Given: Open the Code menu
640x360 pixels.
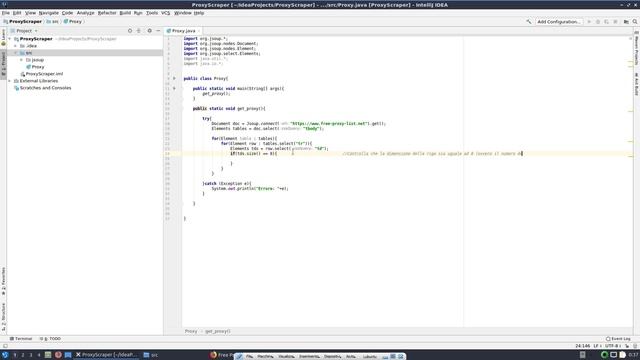Looking at the screenshot, I should [67, 13].
